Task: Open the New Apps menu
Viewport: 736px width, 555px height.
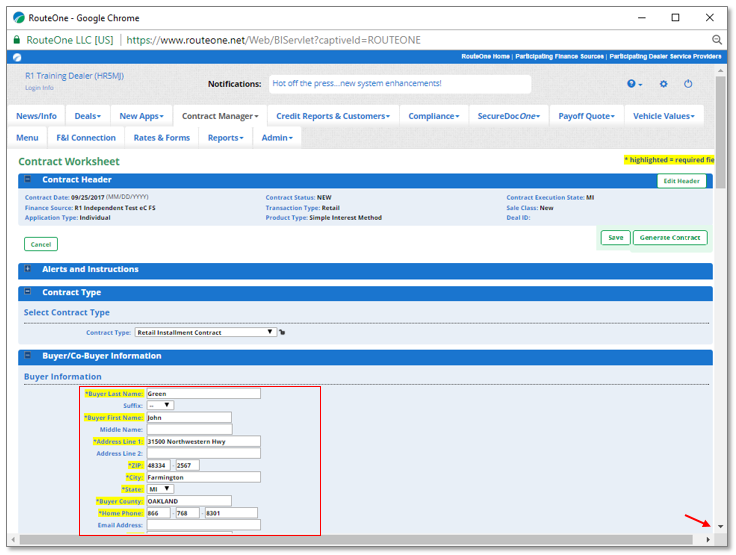Action: 141,116
